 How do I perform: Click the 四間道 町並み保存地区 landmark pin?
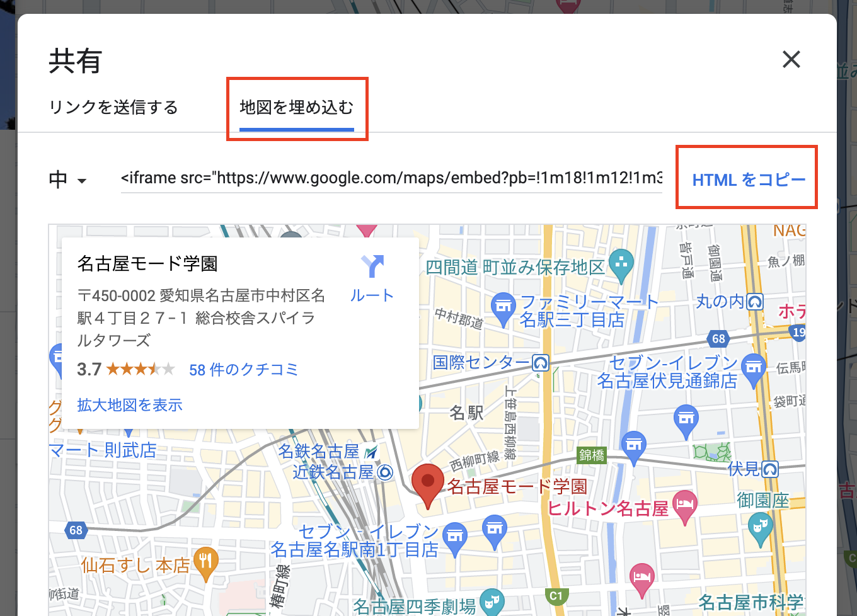pyautogui.click(x=621, y=265)
